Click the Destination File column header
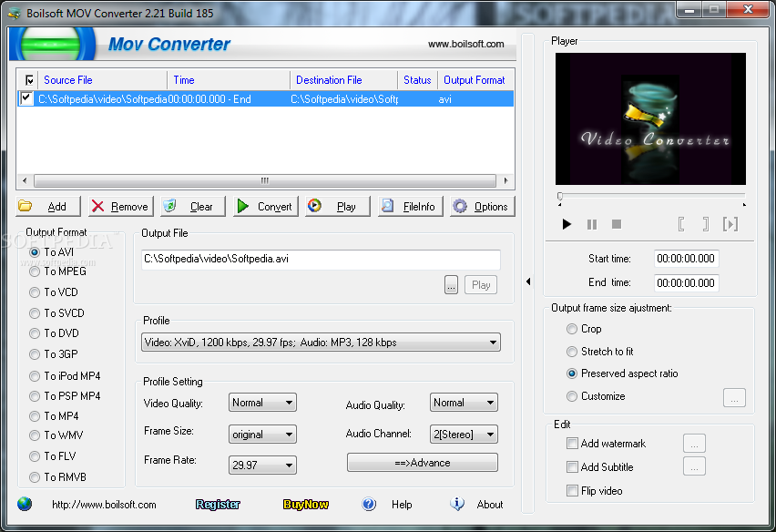Viewport: 776px width, 532px height. pyautogui.click(x=344, y=80)
